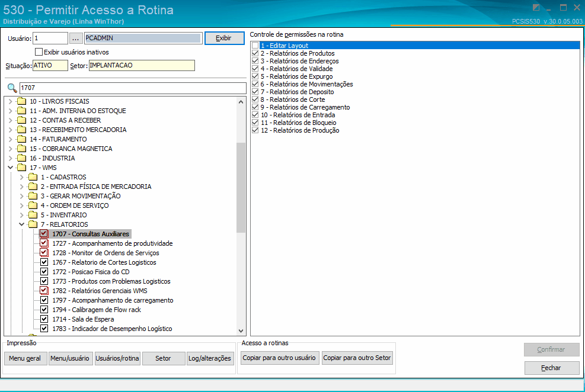Select '1767 - Relatorio de Cortes Logisticos' row

pos(104,262)
